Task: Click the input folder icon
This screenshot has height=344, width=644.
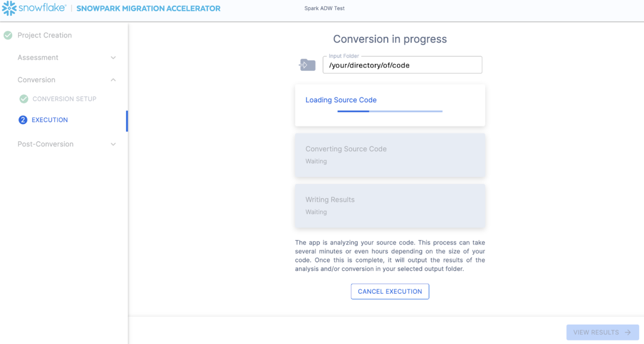Action: [307, 65]
